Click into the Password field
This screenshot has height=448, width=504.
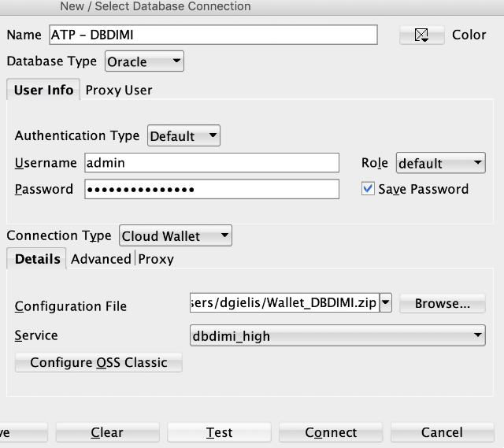(212, 189)
